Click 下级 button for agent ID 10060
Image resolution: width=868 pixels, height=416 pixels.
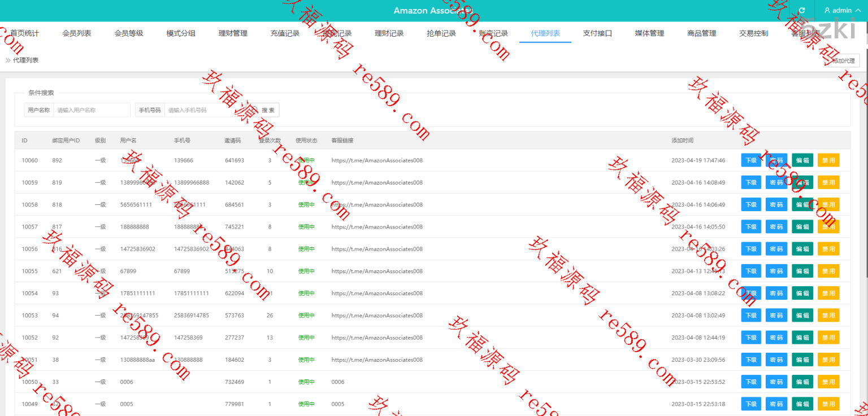[751, 160]
